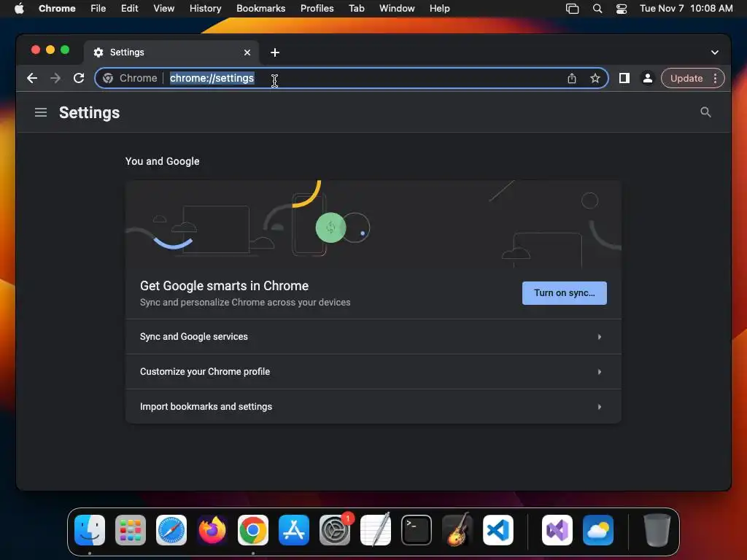Image resolution: width=747 pixels, height=560 pixels.
Task: Open Finder from the Dock
Action: (90, 530)
